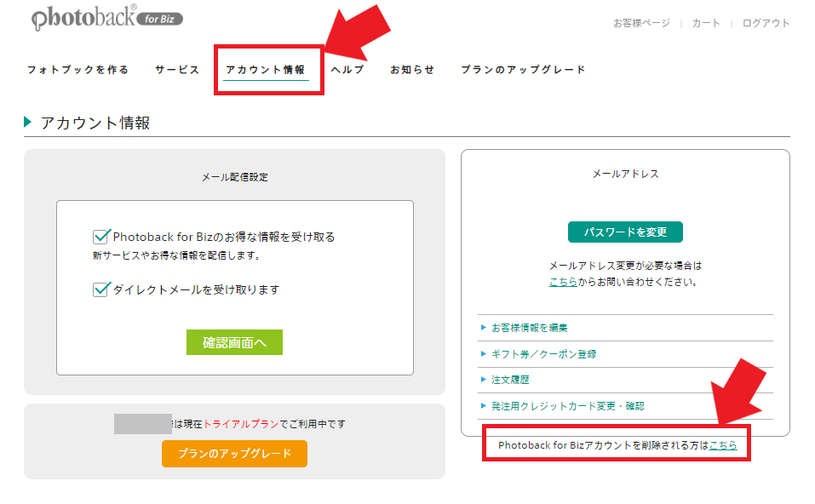
Task: Open the ヘルプ menu item
Action: click(347, 70)
